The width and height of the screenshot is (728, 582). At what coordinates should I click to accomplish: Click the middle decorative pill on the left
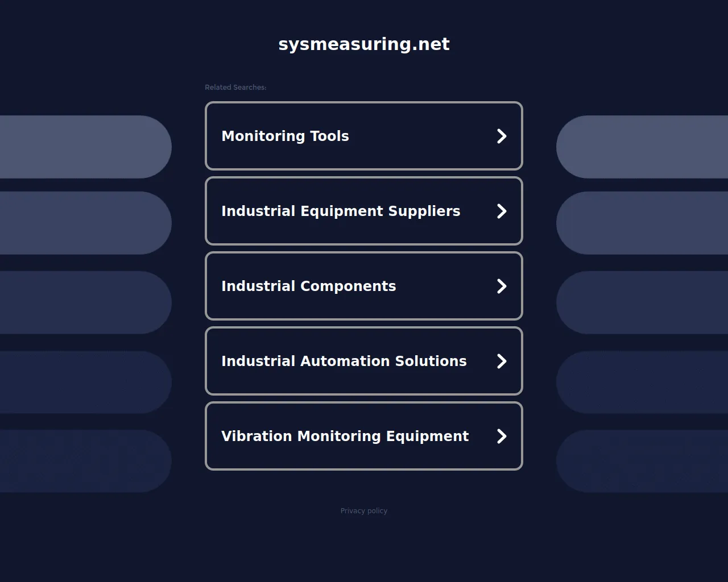85,302
